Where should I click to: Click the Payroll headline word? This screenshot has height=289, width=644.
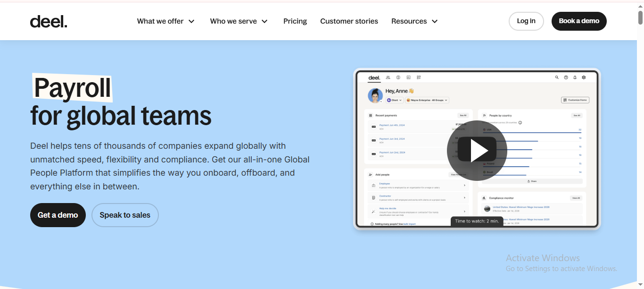[73, 88]
